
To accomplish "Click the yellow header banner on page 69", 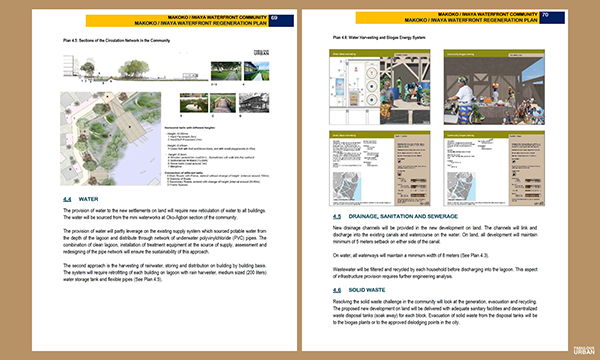I will click(x=177, y=21).
